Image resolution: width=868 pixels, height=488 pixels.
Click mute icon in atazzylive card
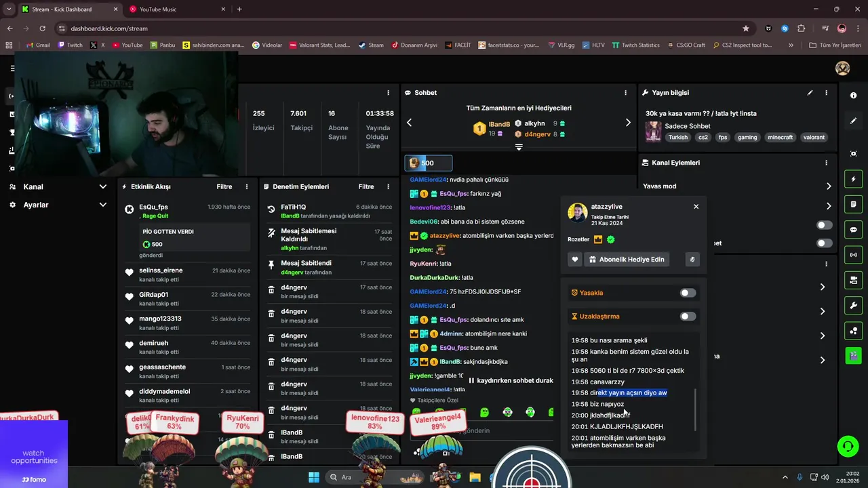pyautogui.click(x=692, y=260)
